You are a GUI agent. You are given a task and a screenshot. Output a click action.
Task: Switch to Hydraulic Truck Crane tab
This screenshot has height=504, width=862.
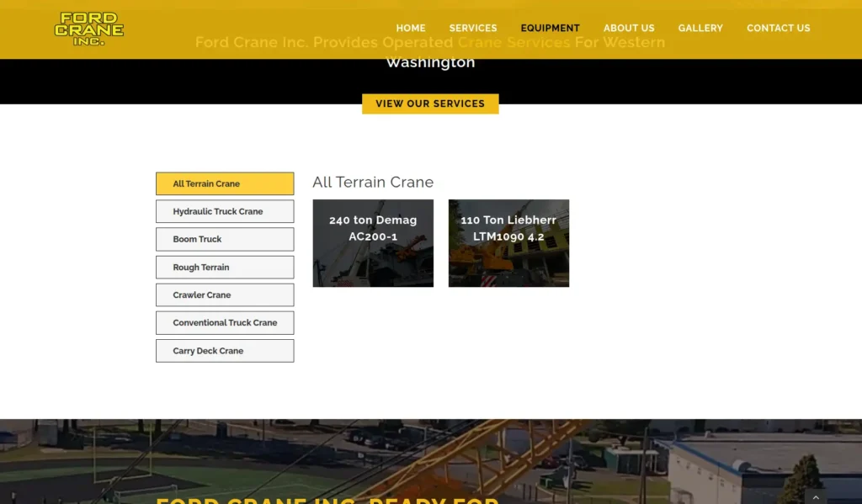pos(225,211)
